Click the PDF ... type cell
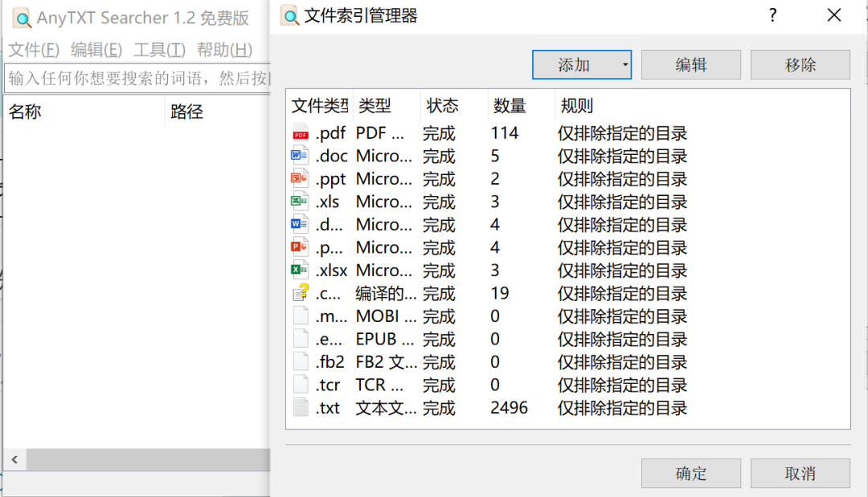 tap(379, 133)
